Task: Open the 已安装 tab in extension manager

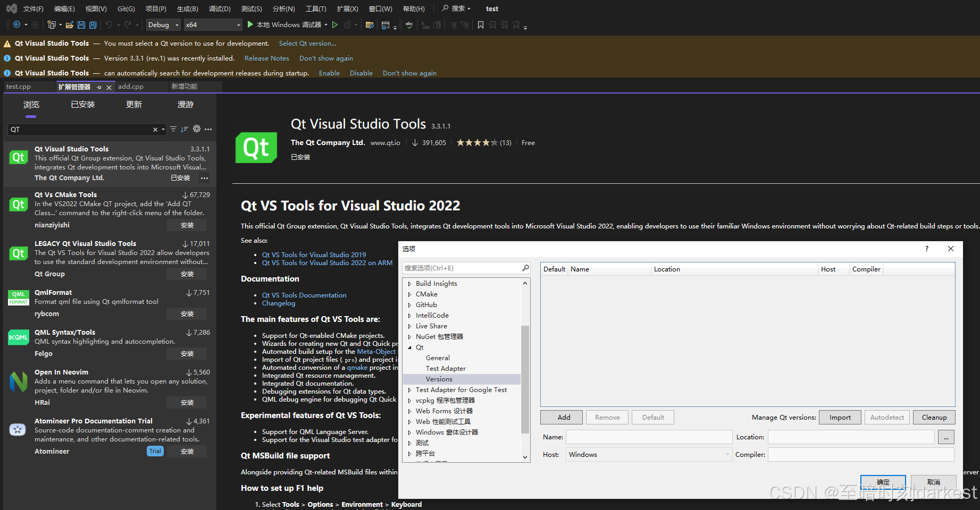Action: (x=82, y=104)
